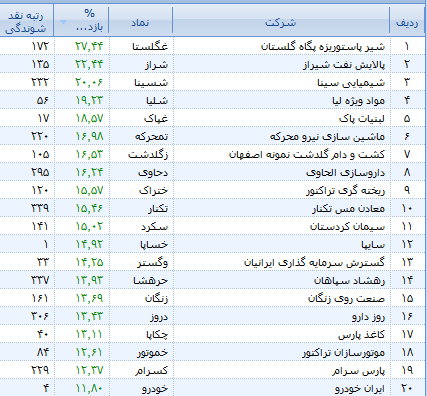
Task: Select company کاغذ پارس
Action: pos(361,334)
